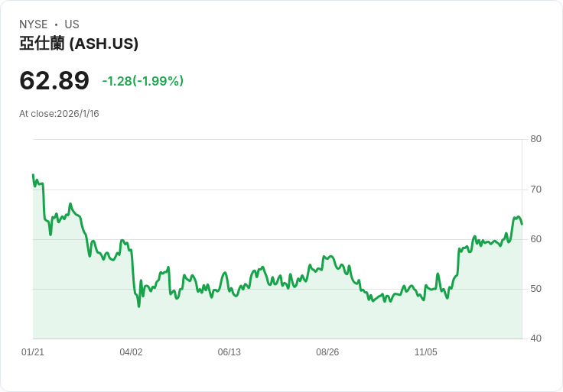Image resolution: width=563 pixels, height=392 pixels.
Task: Click the chart line's final endpoint
Action: click(522, 223)
